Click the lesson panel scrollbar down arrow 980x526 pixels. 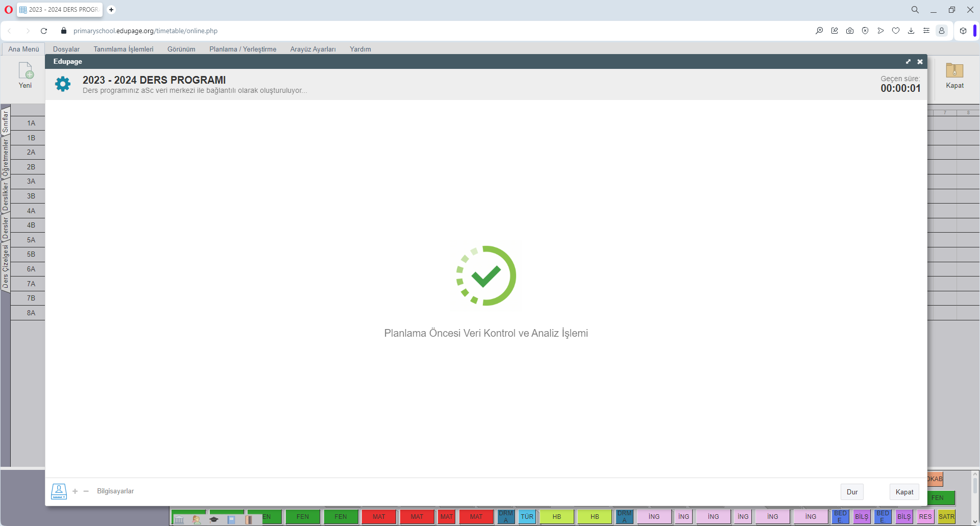point(975,521)
